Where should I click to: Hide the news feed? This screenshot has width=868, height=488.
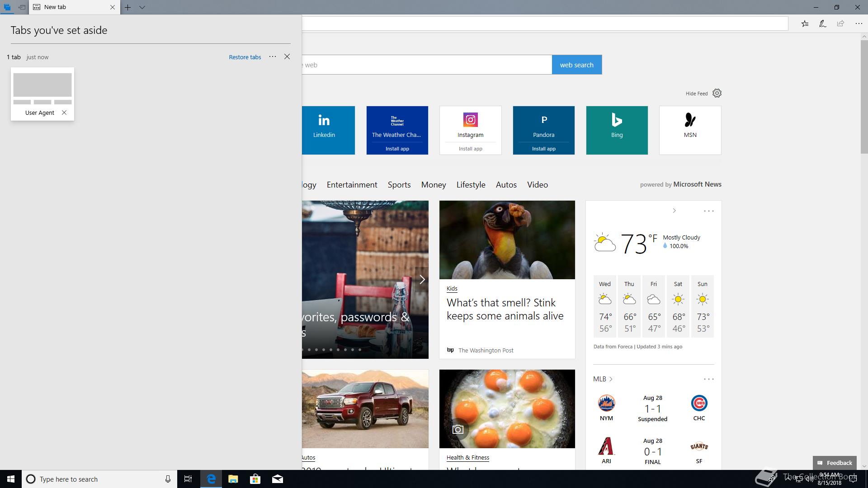pyautogui.click(x=696, y=94)
